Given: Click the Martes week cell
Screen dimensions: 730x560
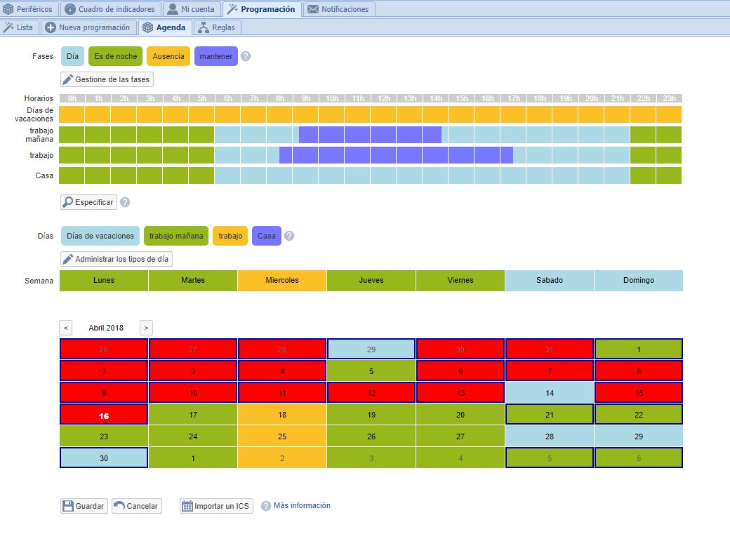Looking at the screenshot, I should coord(193,281).
